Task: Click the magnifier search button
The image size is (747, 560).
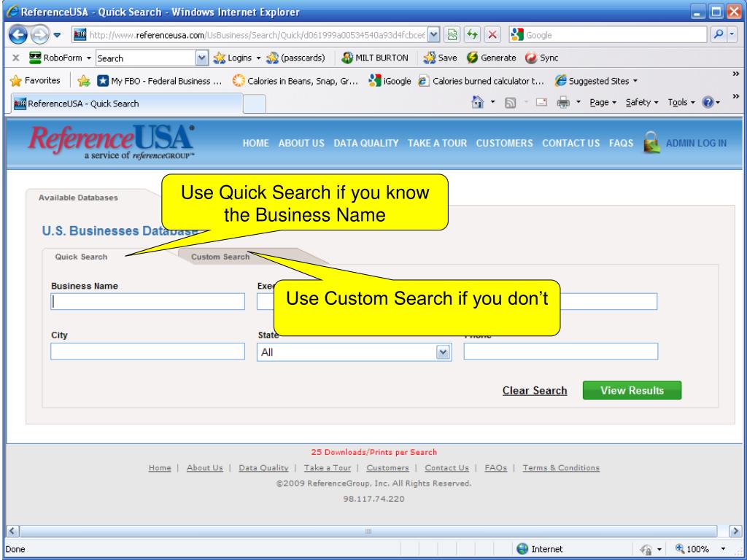Action: click(718, 34)
